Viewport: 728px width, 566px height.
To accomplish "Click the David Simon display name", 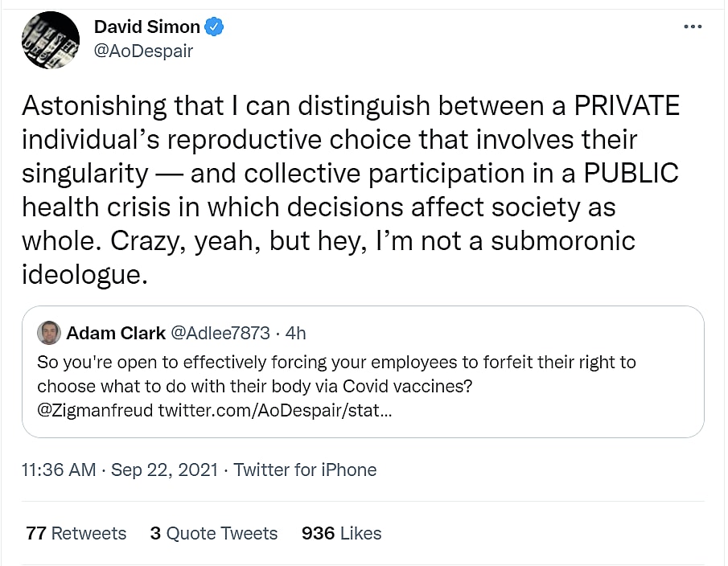I will pyautogui.click(x=146, y=27).
